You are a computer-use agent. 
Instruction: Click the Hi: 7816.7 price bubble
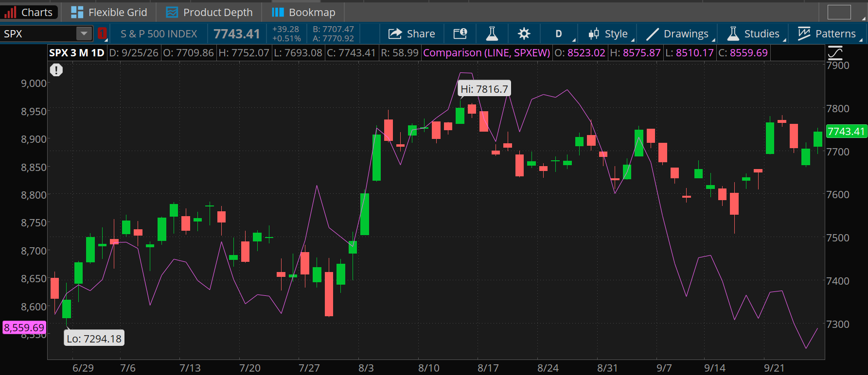pyautogui.click(x=484, y=89)
